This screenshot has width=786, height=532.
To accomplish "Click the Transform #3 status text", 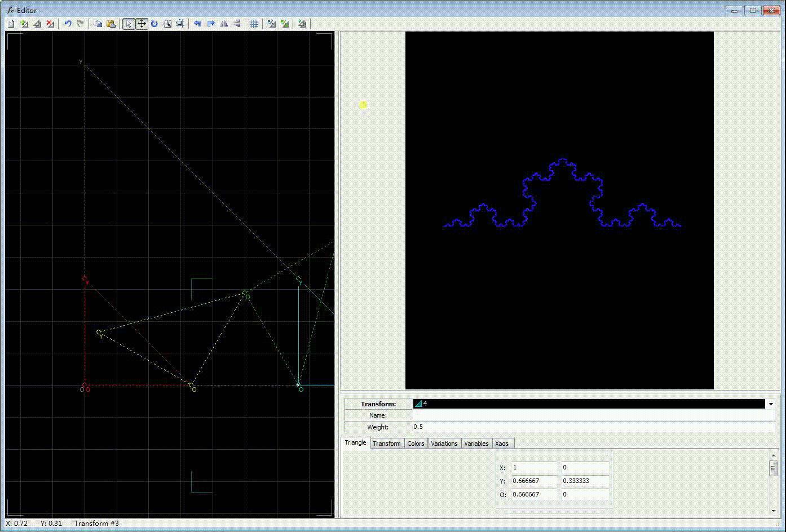I will click(96, 524).
